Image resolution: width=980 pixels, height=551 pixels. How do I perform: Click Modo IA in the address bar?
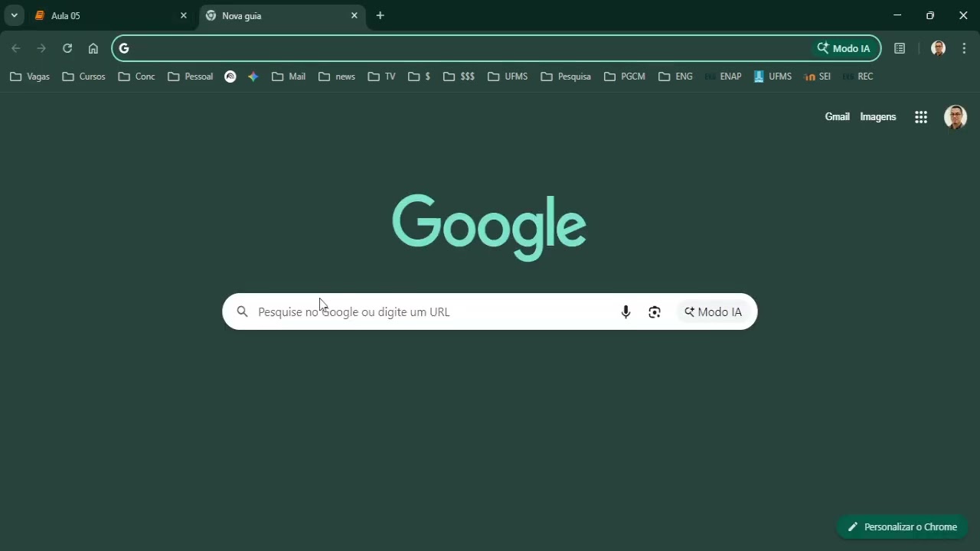pos(844,48)
